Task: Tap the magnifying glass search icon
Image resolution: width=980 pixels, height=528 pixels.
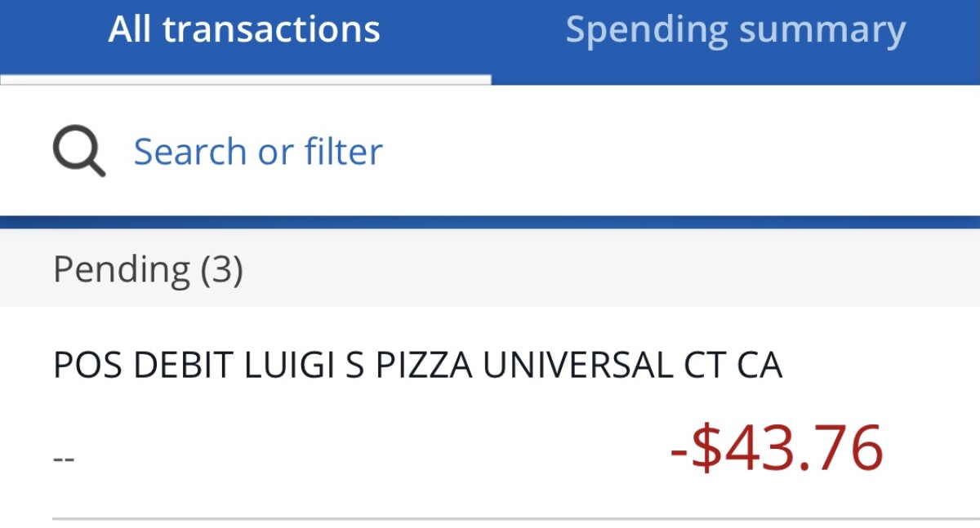Action: point(79,153)
